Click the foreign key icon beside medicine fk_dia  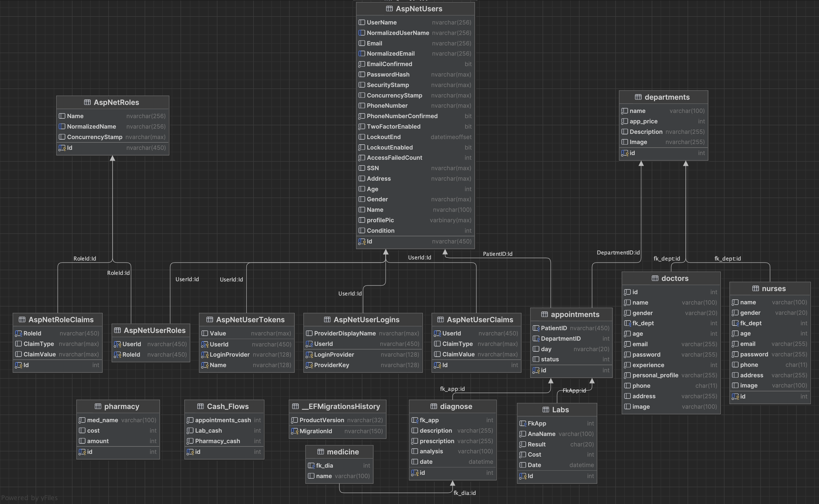click(x=311, y=465)
